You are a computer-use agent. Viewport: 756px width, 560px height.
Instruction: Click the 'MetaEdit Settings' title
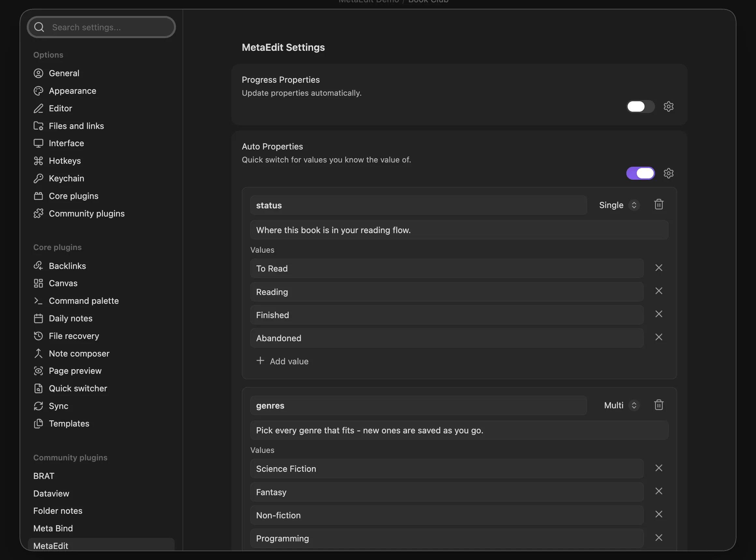point(283,48)
